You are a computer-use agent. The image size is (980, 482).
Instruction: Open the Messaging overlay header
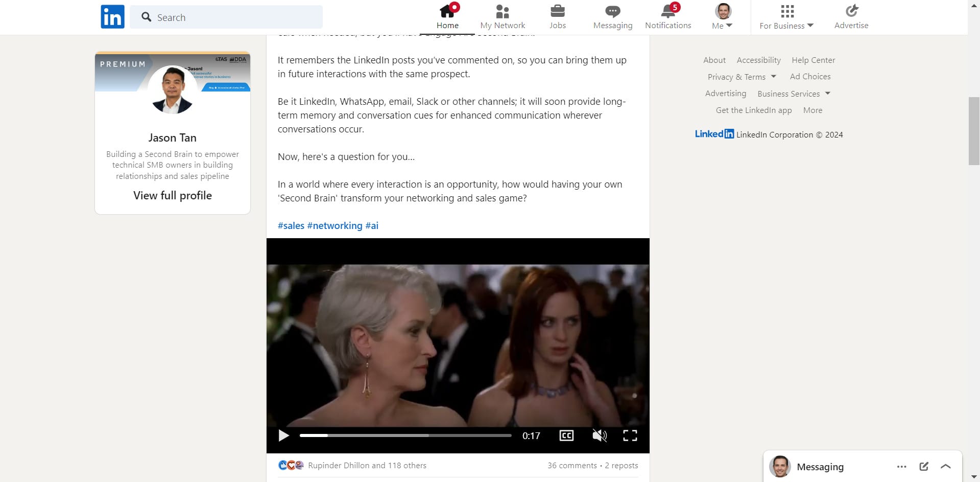pos(863,467)
